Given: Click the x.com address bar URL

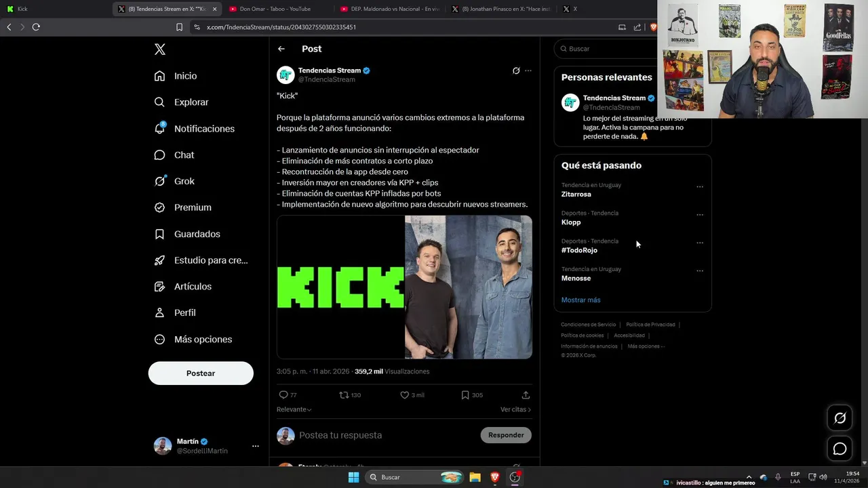Looking at the screenshot, I should point(281,27).
